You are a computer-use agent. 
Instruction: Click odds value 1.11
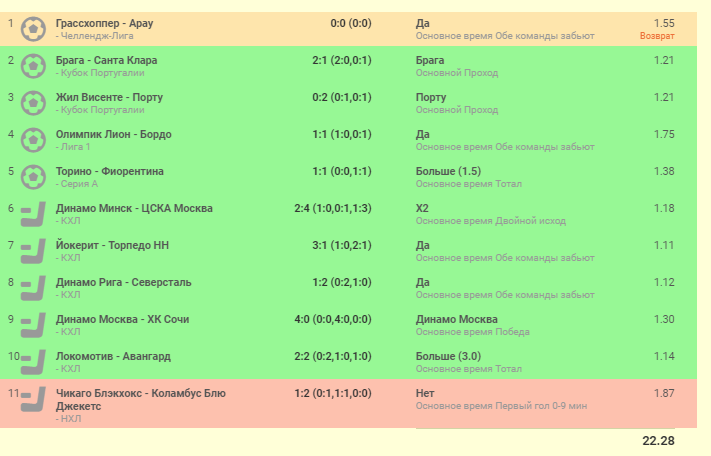(x=664, y=245)
